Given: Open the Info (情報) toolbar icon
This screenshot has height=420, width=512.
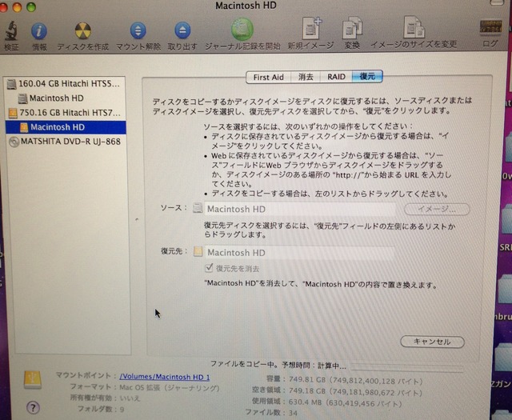Looking at the screenshot, I should coord(39,31).
